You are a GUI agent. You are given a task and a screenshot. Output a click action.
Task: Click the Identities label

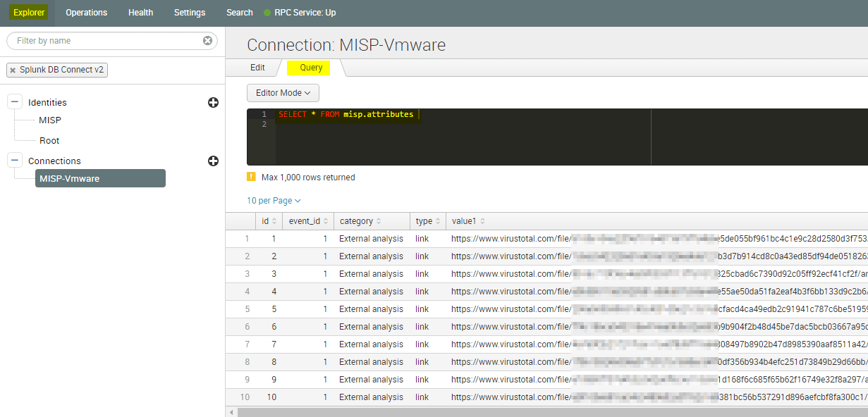point(47,103)
